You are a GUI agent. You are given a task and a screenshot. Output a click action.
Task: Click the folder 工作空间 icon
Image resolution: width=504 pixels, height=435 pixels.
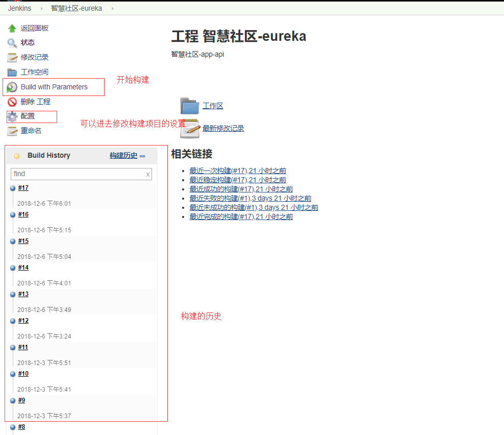pyautogui.click(x=12, y=72)
